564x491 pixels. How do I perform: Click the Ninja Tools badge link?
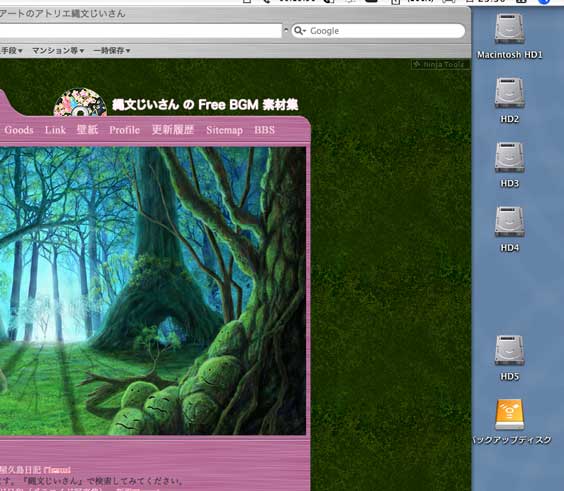[440, 65]
